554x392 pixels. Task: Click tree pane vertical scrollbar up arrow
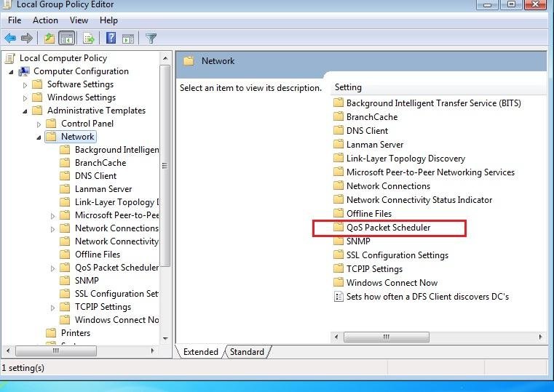(165, 58)
